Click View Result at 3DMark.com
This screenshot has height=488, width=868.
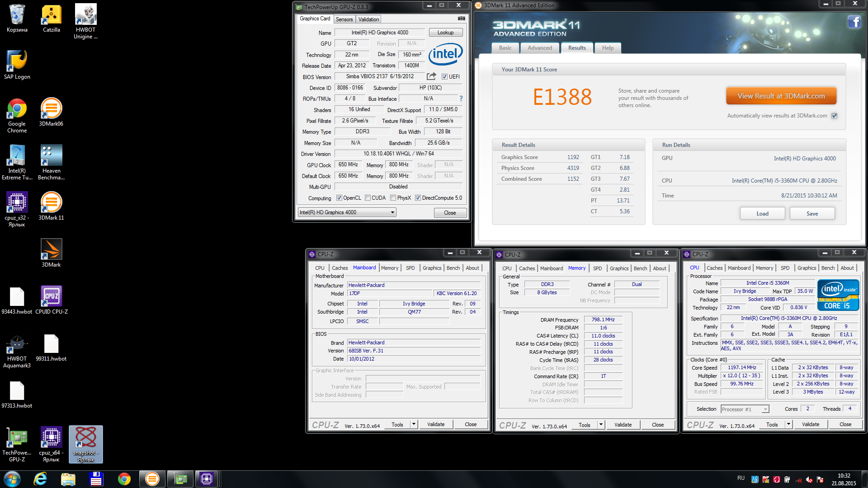click(781, 96)
